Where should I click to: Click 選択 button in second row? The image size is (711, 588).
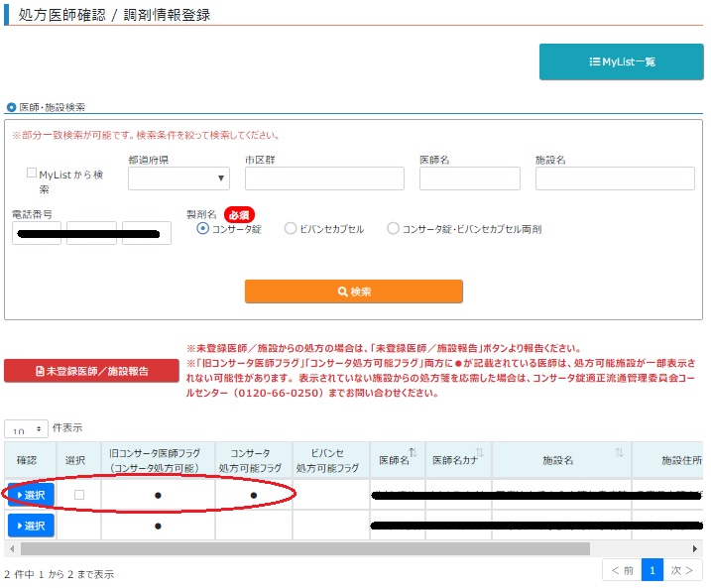[30, 526]
